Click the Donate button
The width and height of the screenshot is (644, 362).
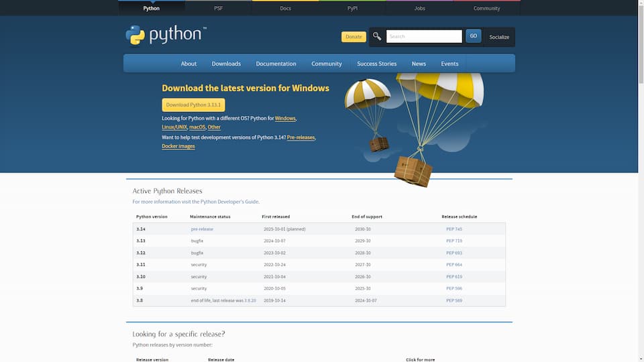click(354, 36)
